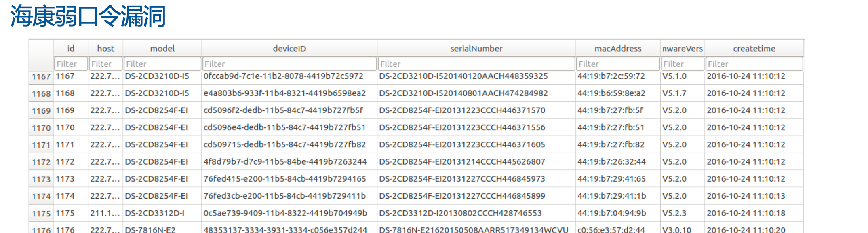Select MAC address 44:19:b7:29:41:65
868x233 pixels.
618,179
